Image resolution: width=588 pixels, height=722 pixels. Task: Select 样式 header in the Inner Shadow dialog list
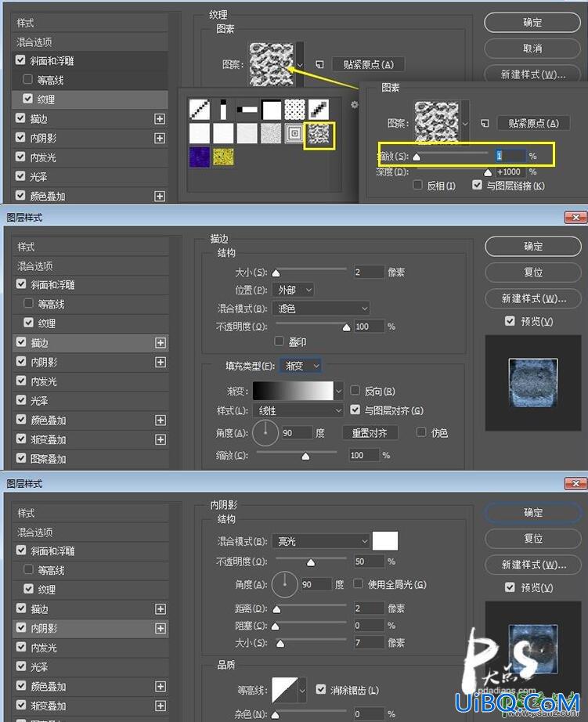(90, 513)
